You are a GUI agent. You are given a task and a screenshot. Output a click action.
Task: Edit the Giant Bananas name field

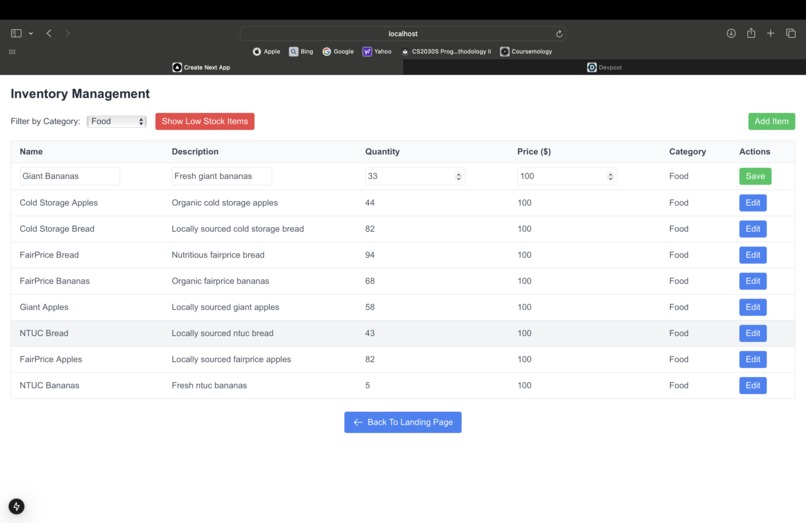pos(69,176)
